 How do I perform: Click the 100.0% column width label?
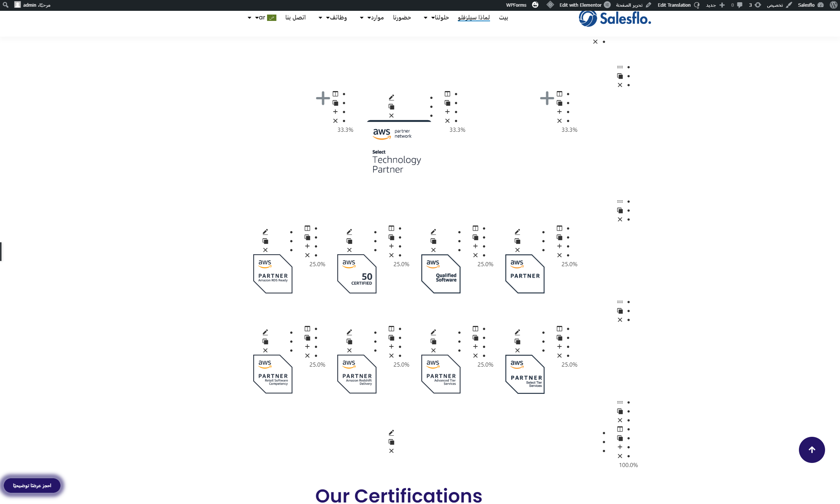pyautogui.click(x=628, y=465)
